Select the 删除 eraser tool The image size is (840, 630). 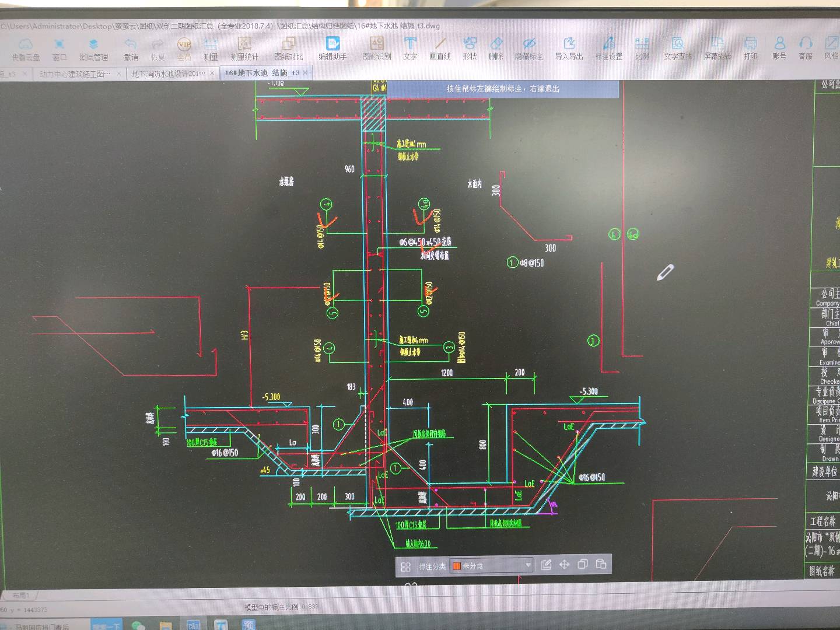496,49
